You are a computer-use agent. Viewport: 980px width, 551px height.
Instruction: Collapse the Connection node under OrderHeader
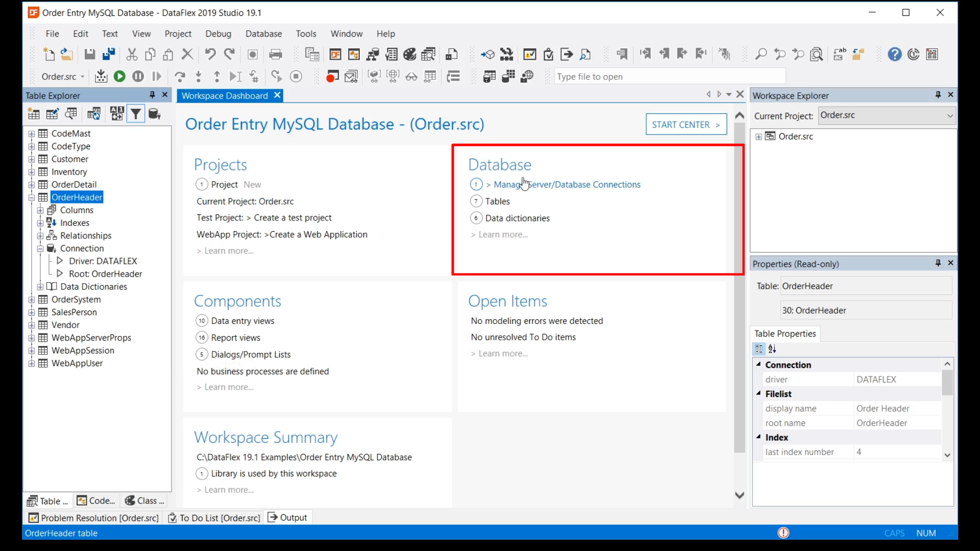click(x=40, y=248)
